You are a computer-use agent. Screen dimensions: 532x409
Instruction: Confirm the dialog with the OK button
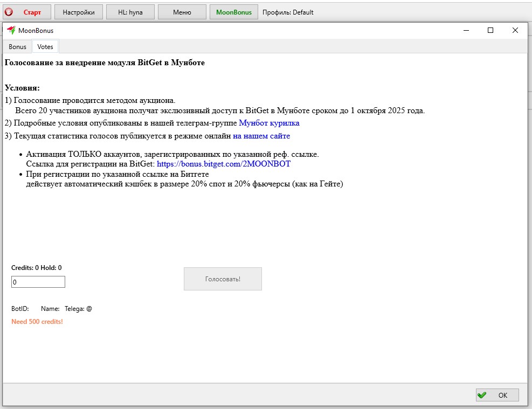pyautogui.click(x=497, y=395)
